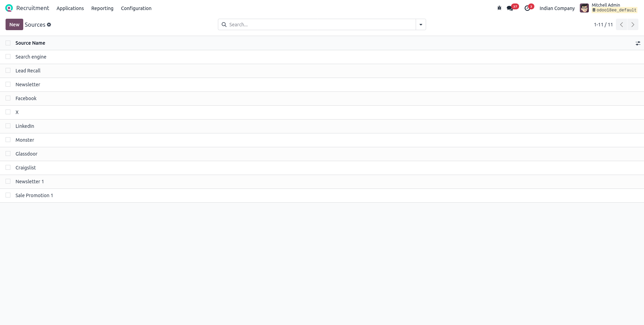Open the Recruitment app home logo
644x325 pixels.
click(x=9, y=8)
